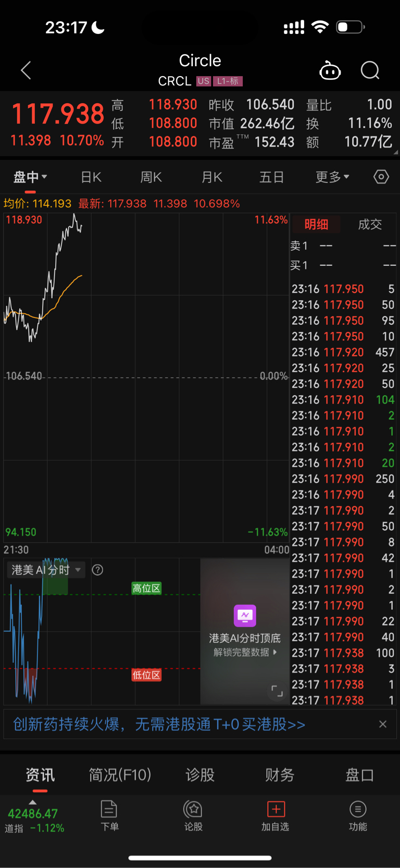Screen dimensions: 400x868
Task: Tap 解锁完整数据 unlock link
Action: coord(245,652)
